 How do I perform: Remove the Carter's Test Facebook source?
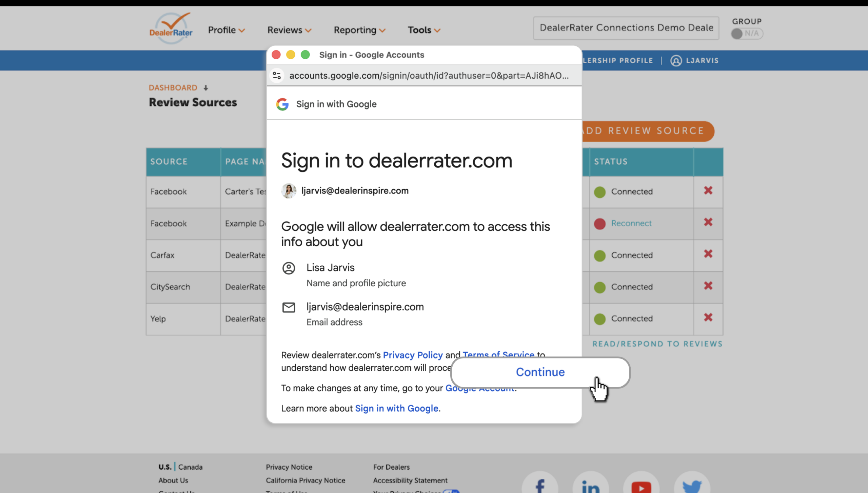tap(708, 190)
